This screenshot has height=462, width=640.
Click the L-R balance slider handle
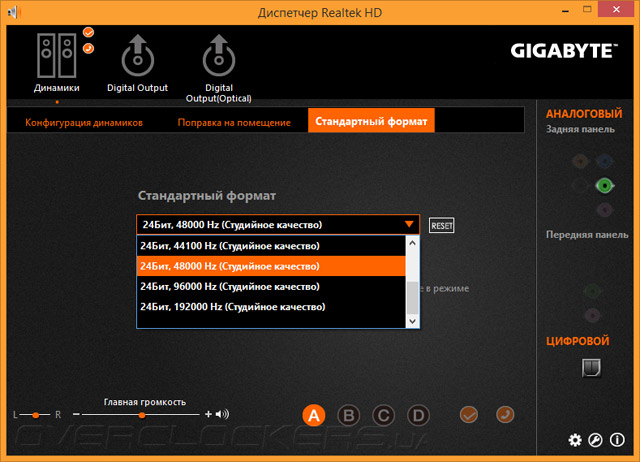[36, 415]
